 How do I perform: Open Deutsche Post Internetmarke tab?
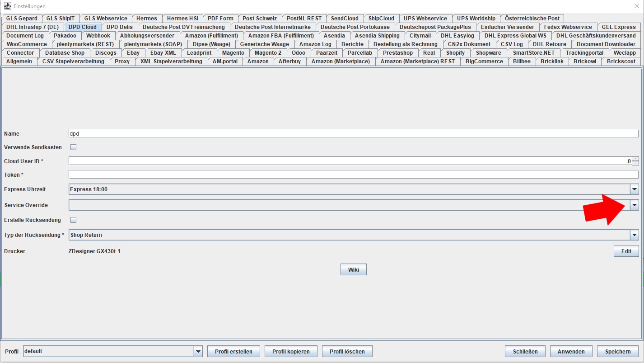click(273, 27)
